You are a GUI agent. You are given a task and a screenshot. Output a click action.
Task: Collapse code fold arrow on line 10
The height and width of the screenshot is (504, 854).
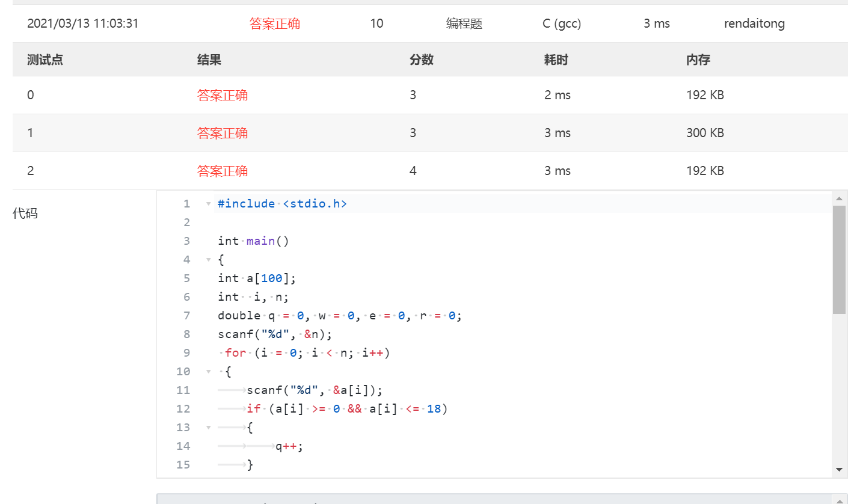209,372
